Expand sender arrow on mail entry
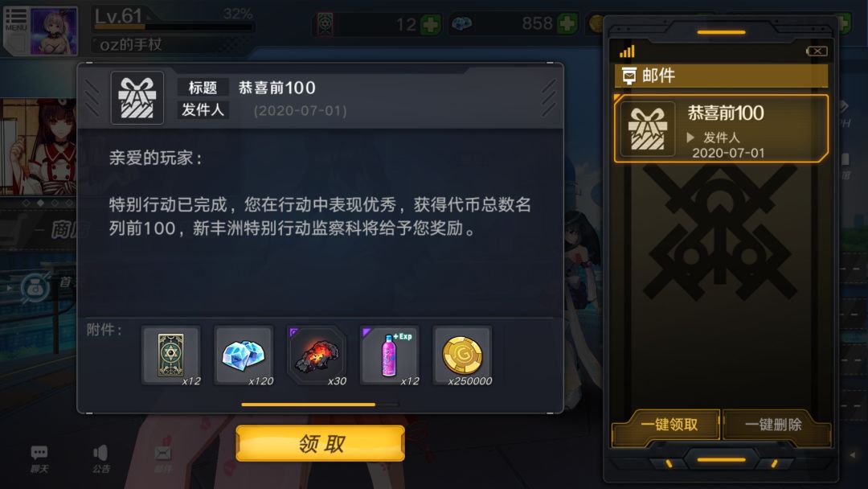This screenshot has height=489, width=868. tap(690, 137)
